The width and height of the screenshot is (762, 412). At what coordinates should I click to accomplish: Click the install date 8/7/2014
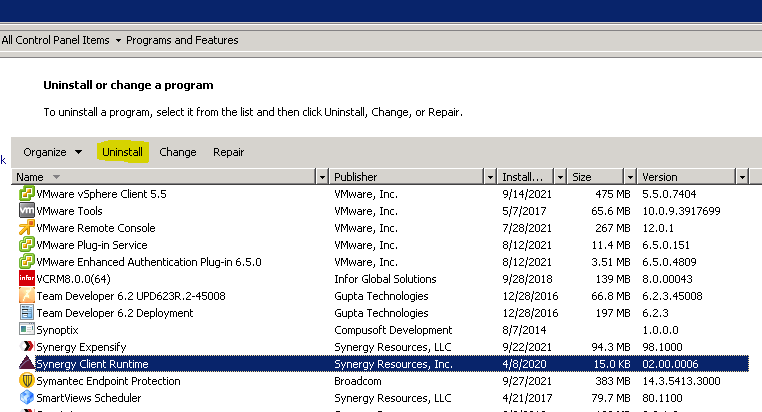(524, 330)
